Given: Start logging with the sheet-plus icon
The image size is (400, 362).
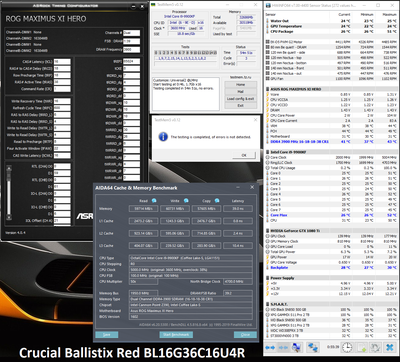Looking at the screenshot, I should coord(362,347).
